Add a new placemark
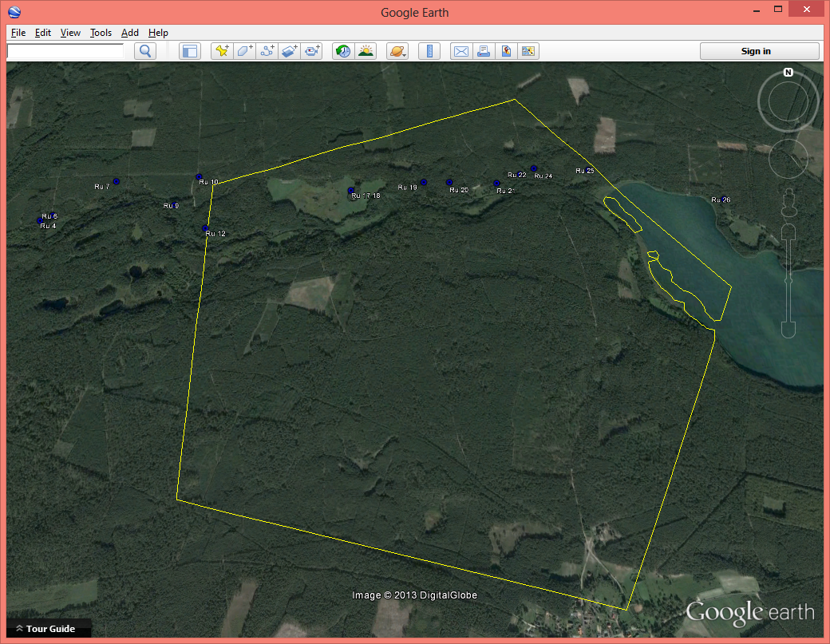 coord(222,51)
